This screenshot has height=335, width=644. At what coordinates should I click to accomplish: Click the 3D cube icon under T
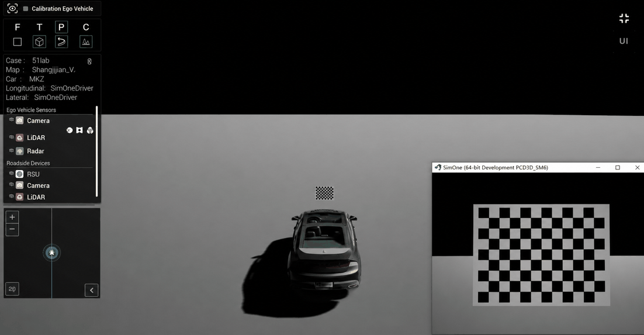[39, 42]
